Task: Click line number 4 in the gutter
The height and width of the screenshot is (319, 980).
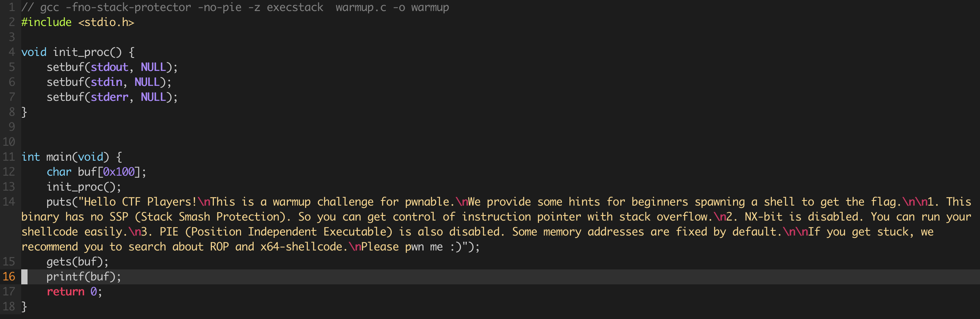Action: (x=12, y=52)
